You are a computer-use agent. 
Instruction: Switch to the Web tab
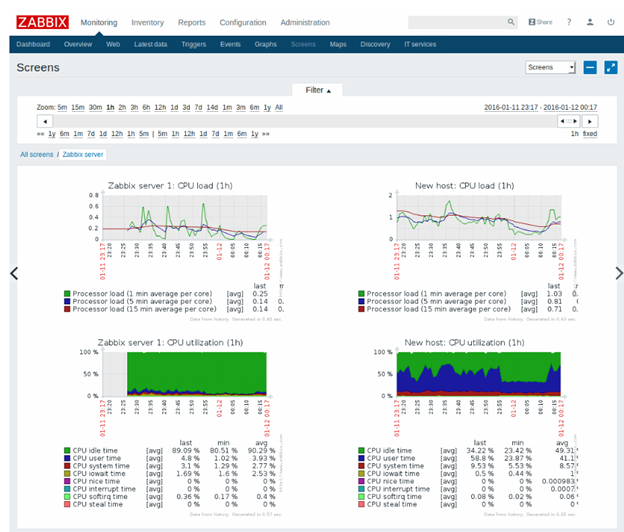113,44
